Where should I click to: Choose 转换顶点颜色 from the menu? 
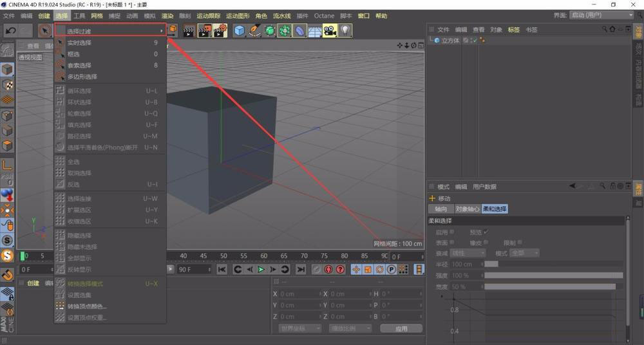tap(110, 306)
